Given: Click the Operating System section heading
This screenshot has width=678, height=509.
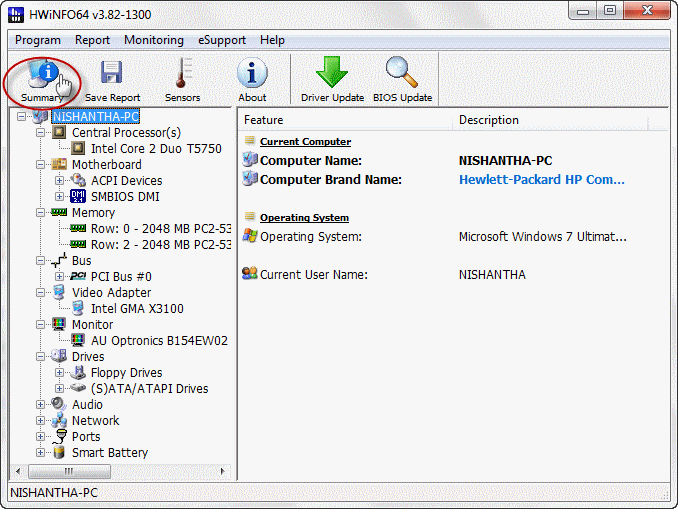Looking at the screenshot, I should coord(304,218).
